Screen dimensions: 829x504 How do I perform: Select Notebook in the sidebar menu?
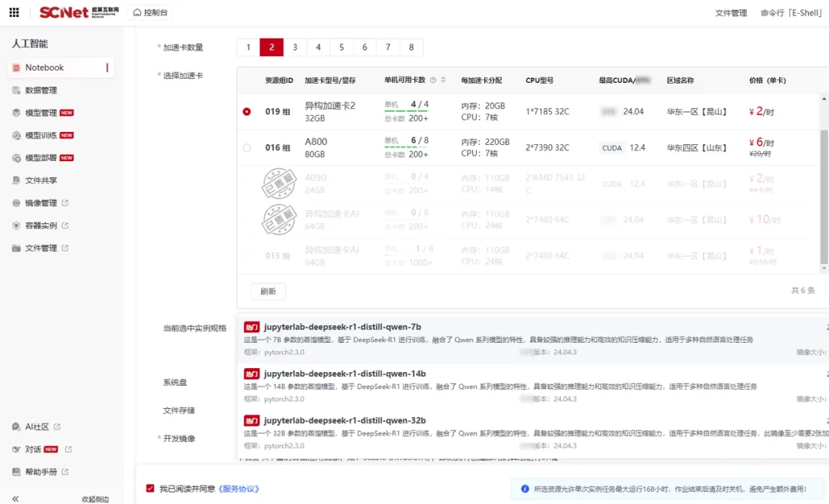pyautogui.click(x=61, y=68)
